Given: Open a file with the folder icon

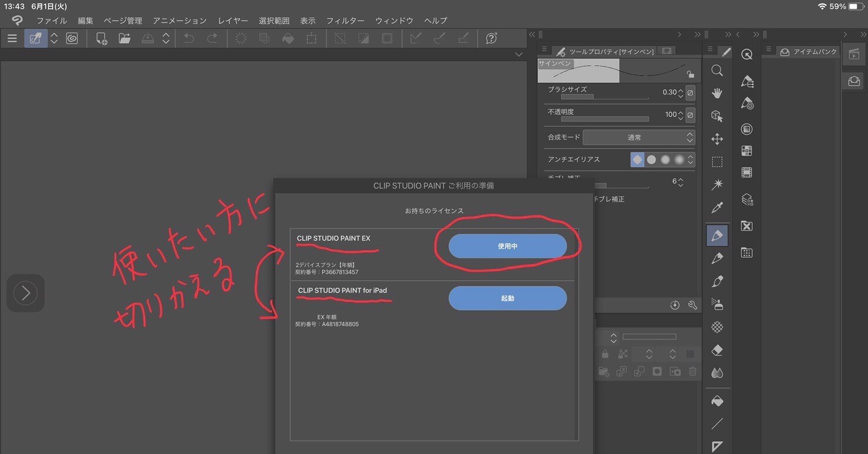Looking at the screenshot, I should tap(124, 39).
